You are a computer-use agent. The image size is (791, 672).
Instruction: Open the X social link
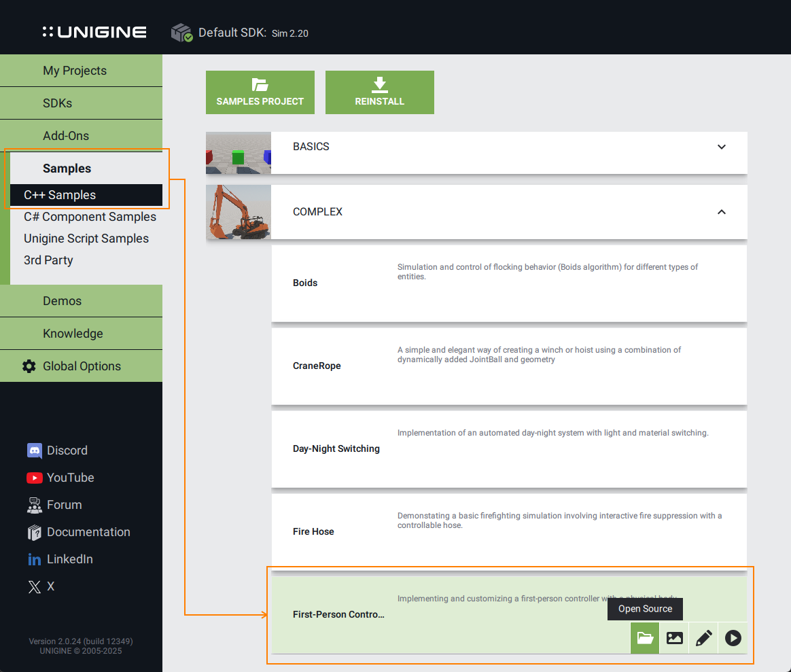(41, 587)
